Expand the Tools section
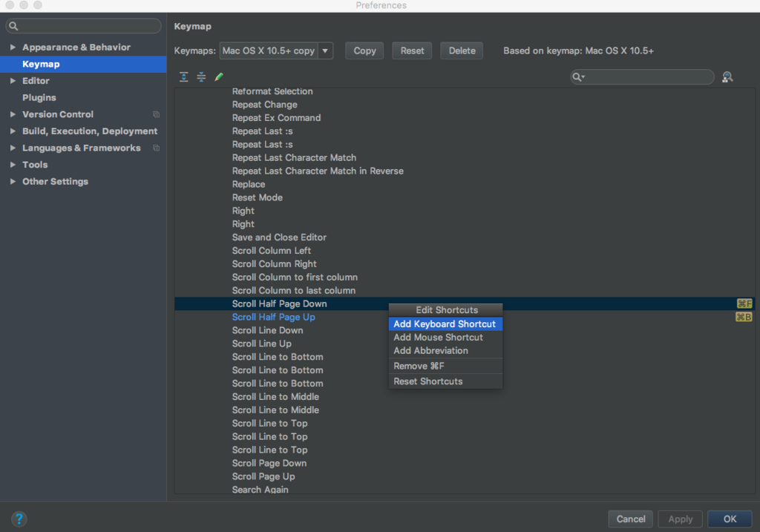 tap(13, 165)
